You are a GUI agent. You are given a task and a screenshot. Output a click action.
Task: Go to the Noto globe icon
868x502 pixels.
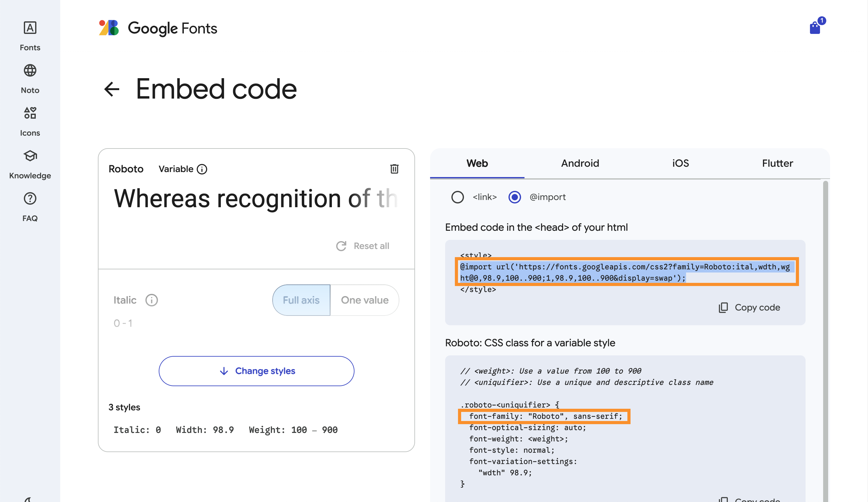(x=30, y=71)
